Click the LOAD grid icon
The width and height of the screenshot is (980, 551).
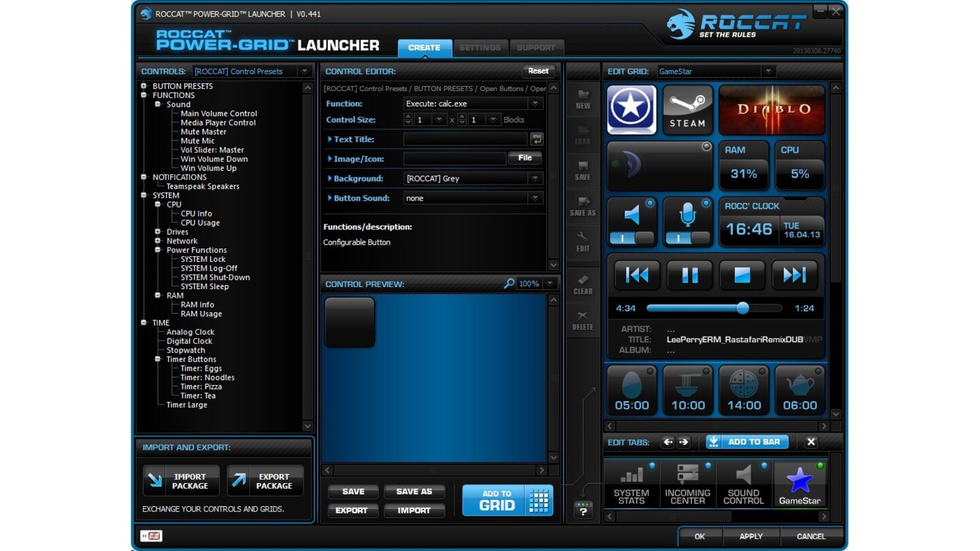coord(583,135)
